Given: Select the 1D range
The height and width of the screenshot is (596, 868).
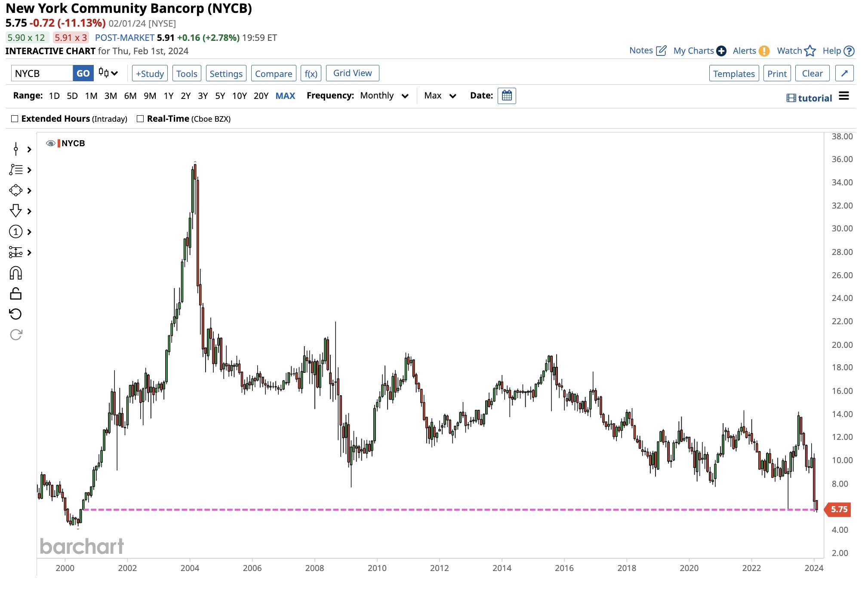Looking at the screenshot, I should [54, 95].
